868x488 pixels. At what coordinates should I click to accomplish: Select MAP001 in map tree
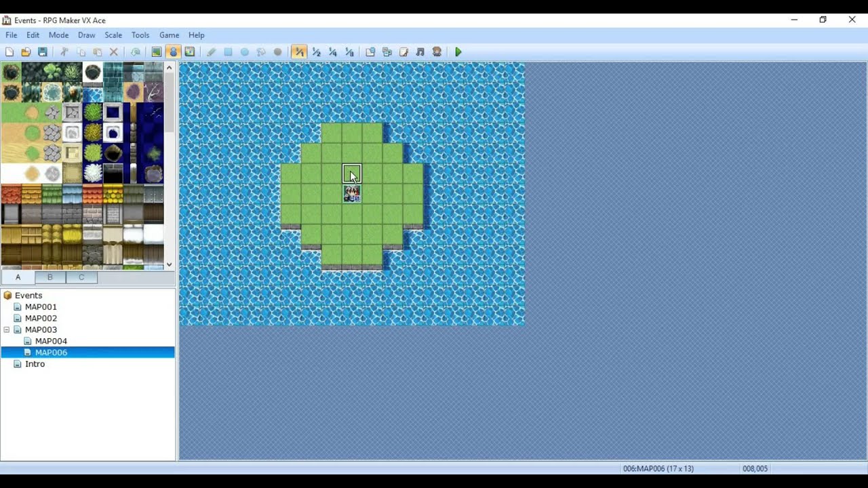[x=41, y=307]
